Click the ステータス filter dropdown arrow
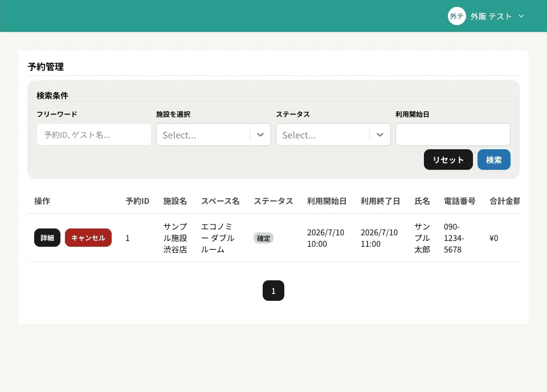The image size is (547, 392). pos(380,134)
